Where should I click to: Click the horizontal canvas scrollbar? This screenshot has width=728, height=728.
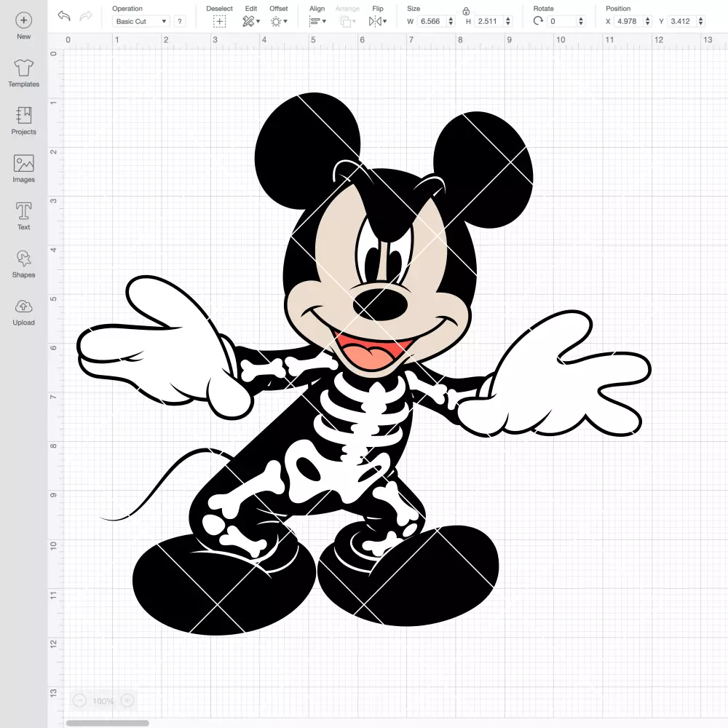[x=108, y=723]
